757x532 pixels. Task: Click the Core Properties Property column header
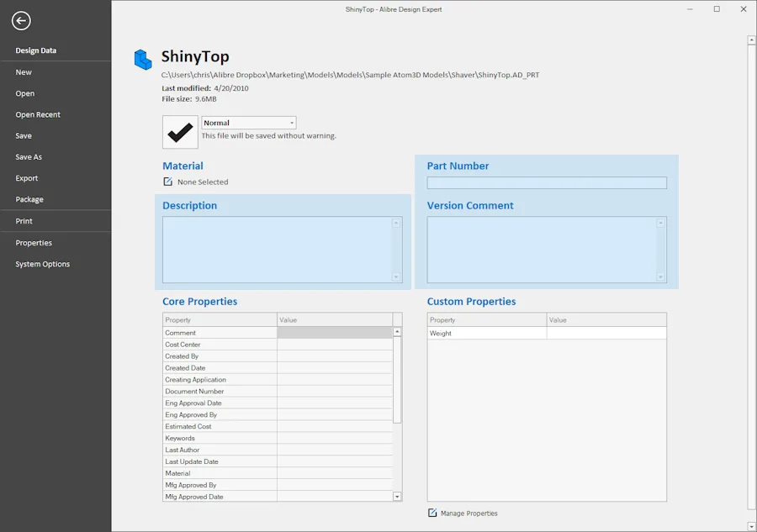tap(220, 319)
